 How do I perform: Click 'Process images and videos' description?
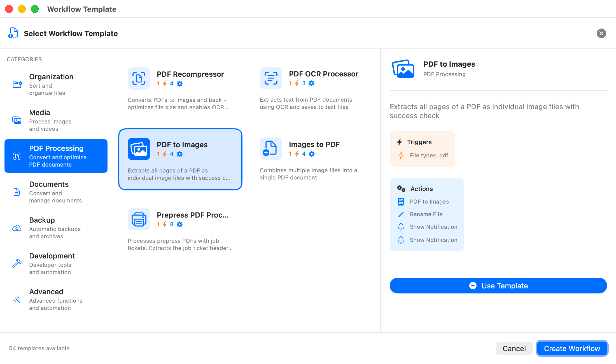50,125
